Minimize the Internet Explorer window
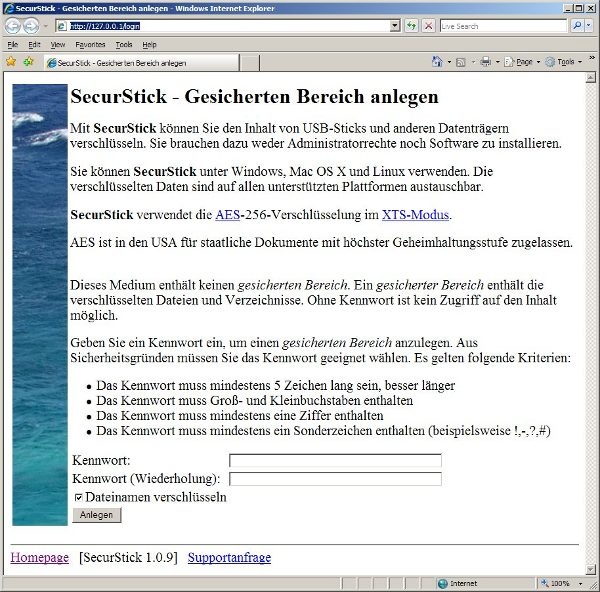The width and height of the screenshot is (600, 592). pos(569,8)
